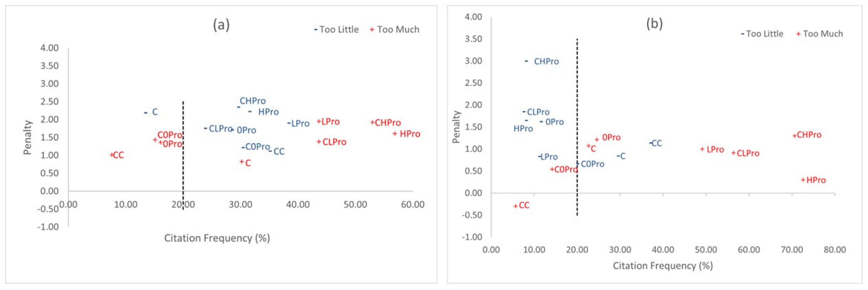The width and height of the screenshot is (868, 290).
Task: Click the blue CHPro label in chart (b)
Action: tap(546, 61)
